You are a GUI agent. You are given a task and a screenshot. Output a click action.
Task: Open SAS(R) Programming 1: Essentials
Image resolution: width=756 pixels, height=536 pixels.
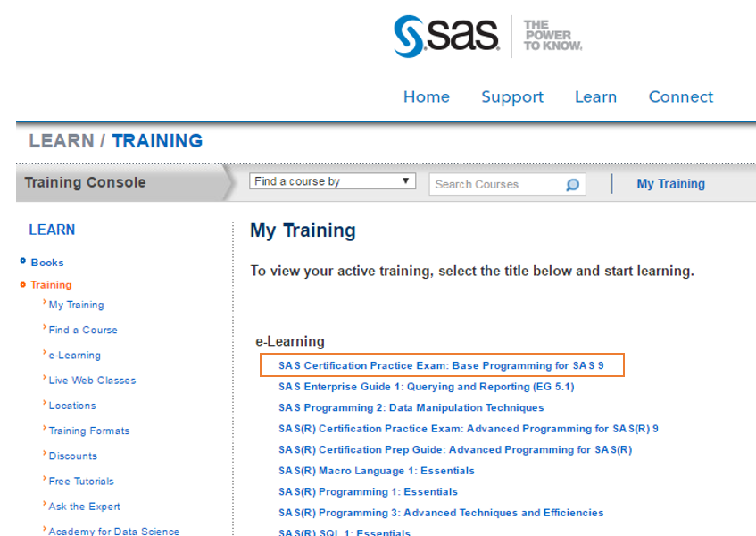point(368,491)
